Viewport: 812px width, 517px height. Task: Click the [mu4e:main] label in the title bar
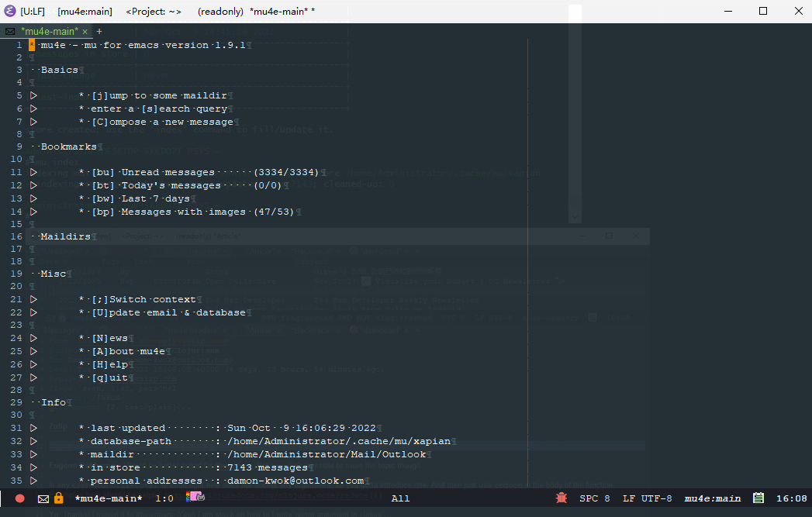point(85,12)
